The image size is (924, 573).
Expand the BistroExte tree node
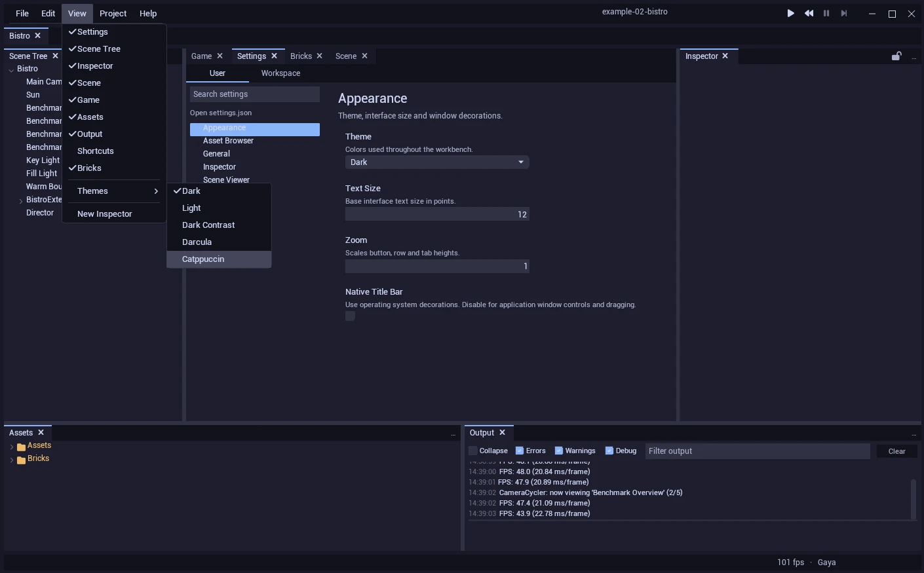[21, 200]
